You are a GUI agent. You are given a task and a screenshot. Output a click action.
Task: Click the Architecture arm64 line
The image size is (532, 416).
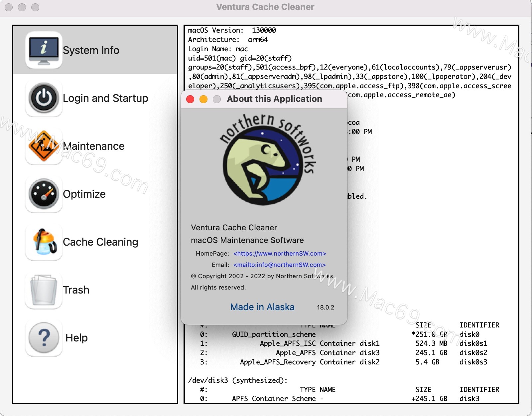point(228,40)
